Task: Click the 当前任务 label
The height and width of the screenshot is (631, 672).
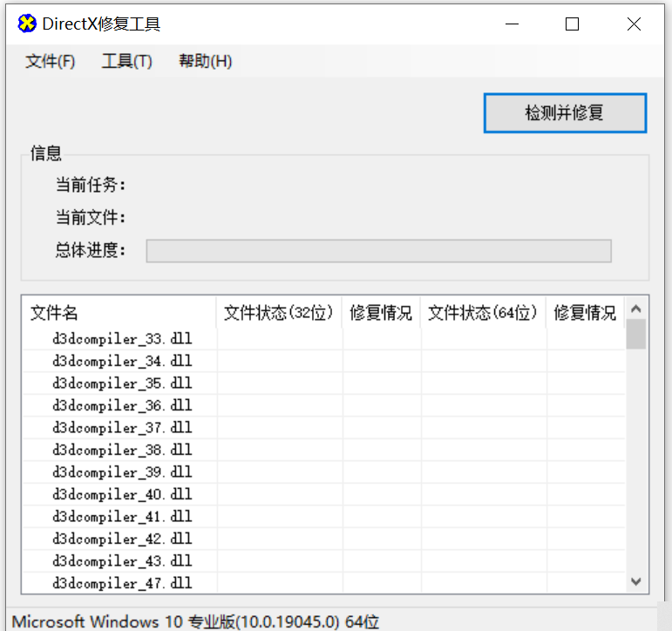Action: (91, 185)
